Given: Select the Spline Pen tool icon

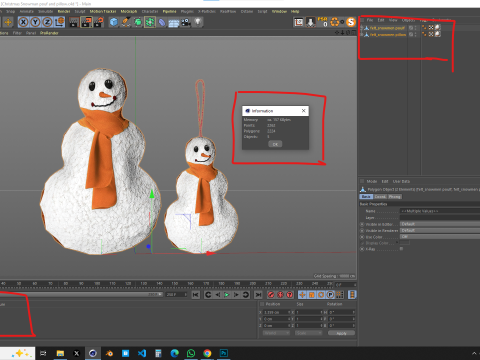Looking at the screenshot, I should pyautogui.click(x=126, y=22).
